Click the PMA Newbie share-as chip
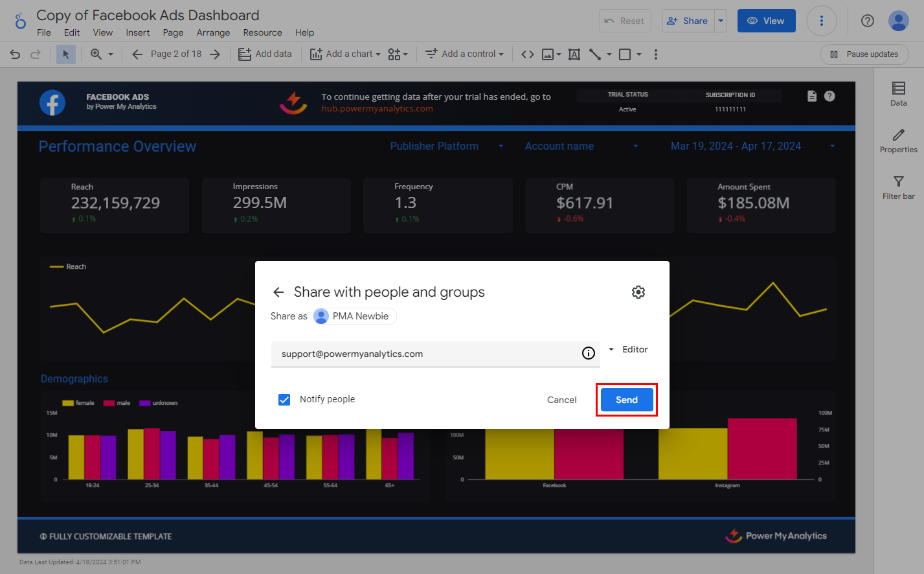This screenshot has height=574, width=924. [x=354, y=316]
